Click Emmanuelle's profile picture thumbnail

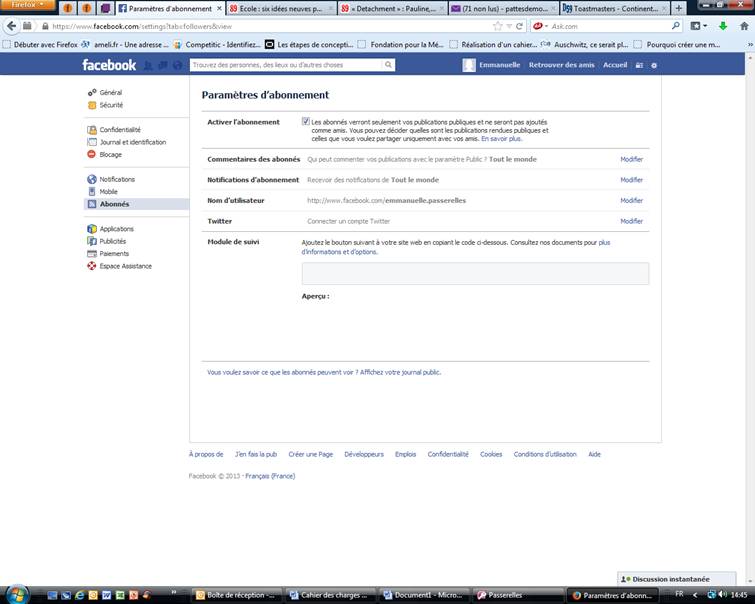pos(469,65)
